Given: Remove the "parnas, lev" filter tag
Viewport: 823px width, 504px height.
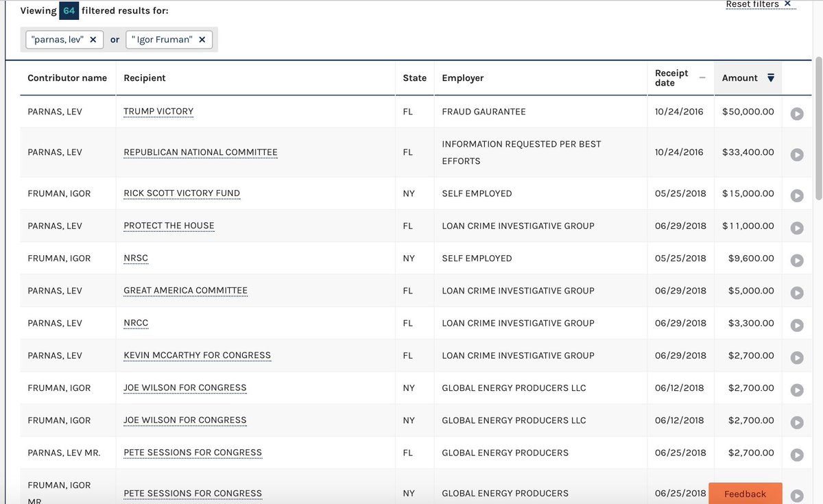Looking at the screenshot, I should (x=93, y=40).
